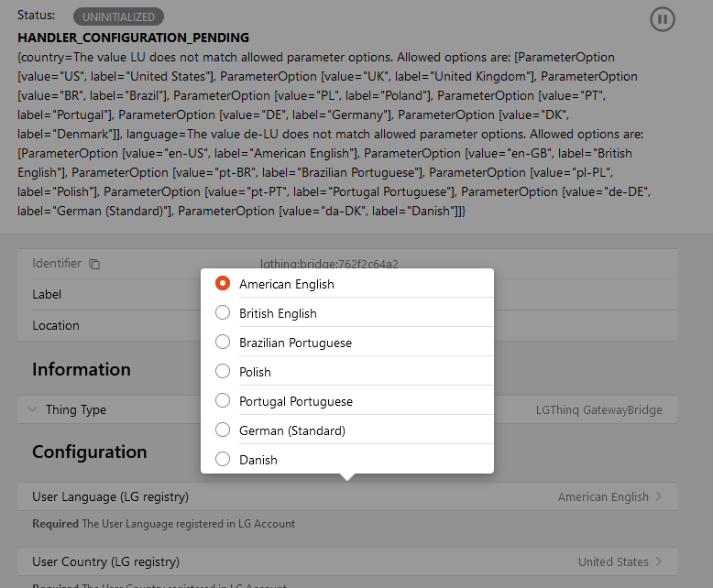Open the User Language (LG registry) selector
The image size is (713, 588).
(347, 497)
